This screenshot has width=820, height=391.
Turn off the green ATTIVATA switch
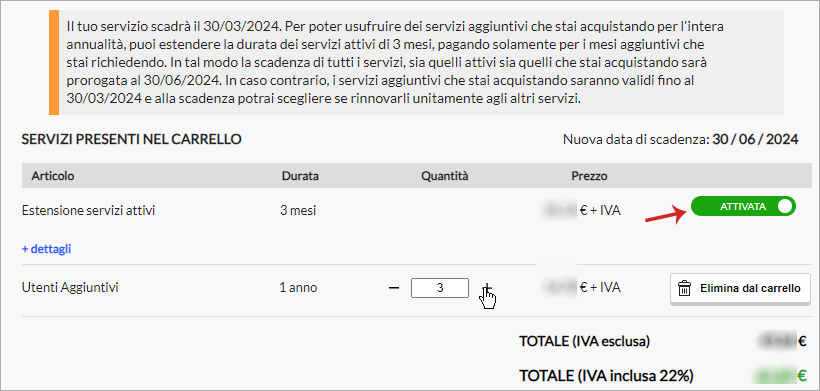tap(743, 206)
